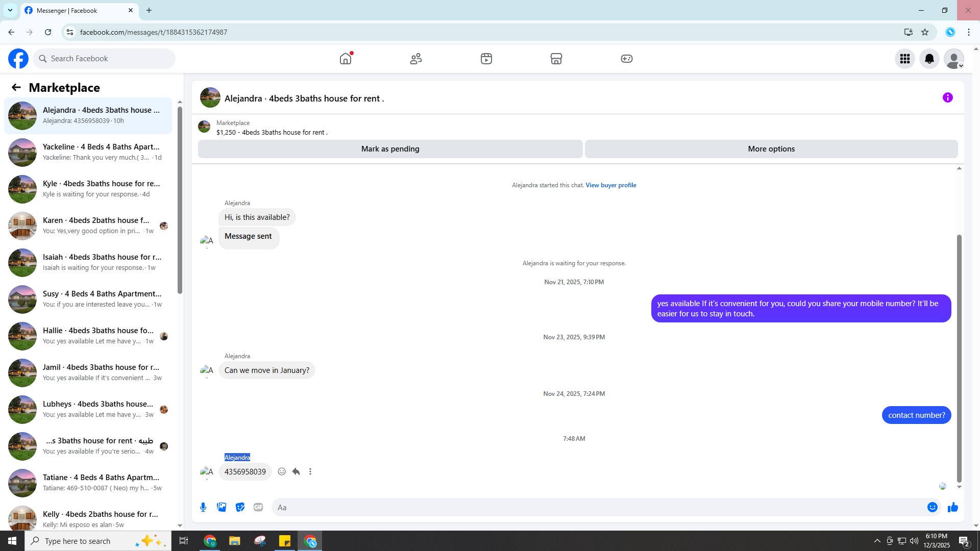The image size is (980, 551).
Task: Open the Jamil 4beds 3baths chat
Action: coord(88,372)
